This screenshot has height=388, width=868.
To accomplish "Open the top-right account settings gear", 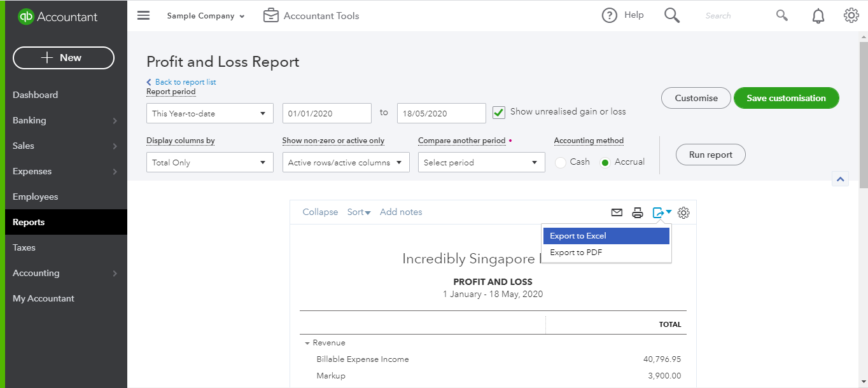I will click(x=851, y=16).
